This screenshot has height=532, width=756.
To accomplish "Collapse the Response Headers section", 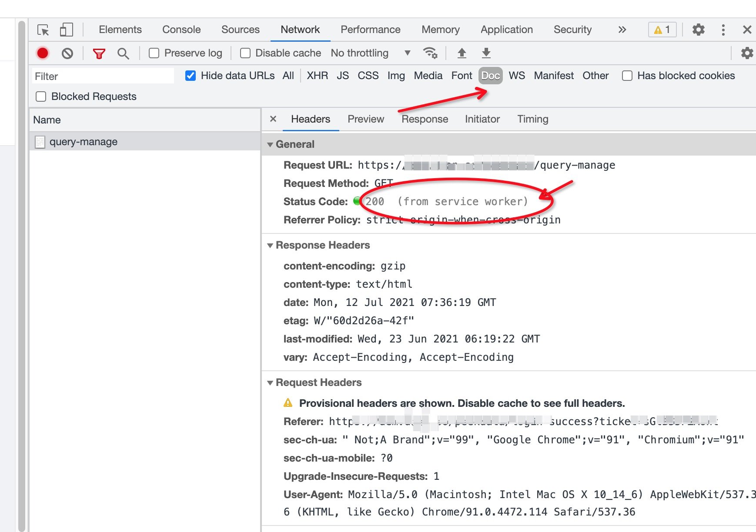I will (271, 245).
